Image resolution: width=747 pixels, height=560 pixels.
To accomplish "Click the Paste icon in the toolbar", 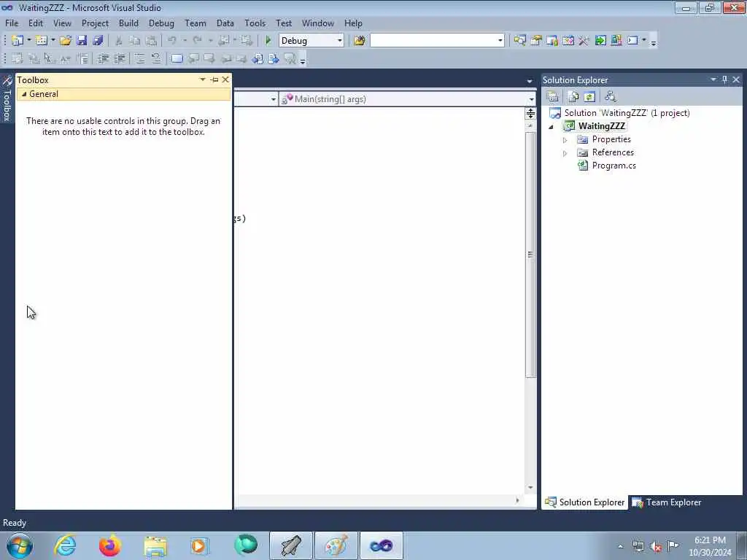I will (151, 41).
